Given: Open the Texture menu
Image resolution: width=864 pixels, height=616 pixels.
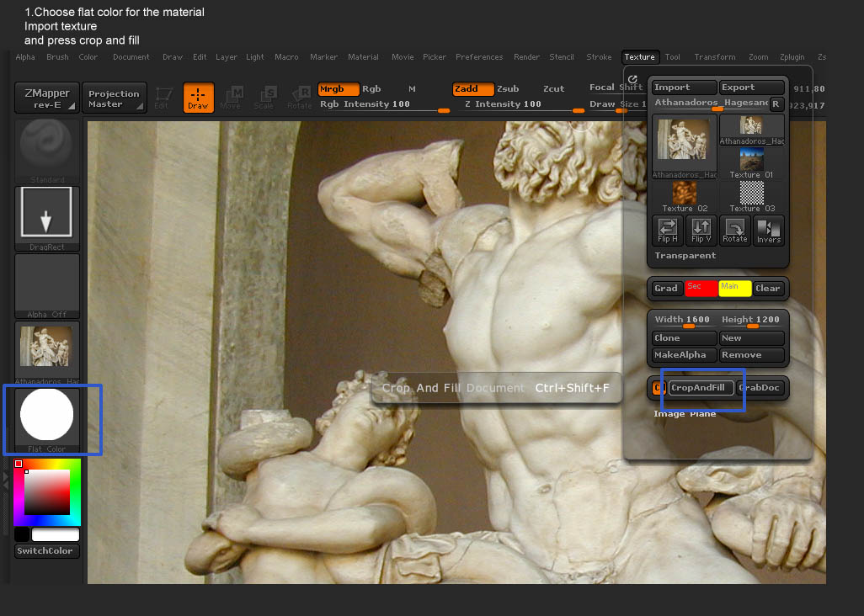Looking at the screenshot, I should pyautogui.click(x=640, y=57).
